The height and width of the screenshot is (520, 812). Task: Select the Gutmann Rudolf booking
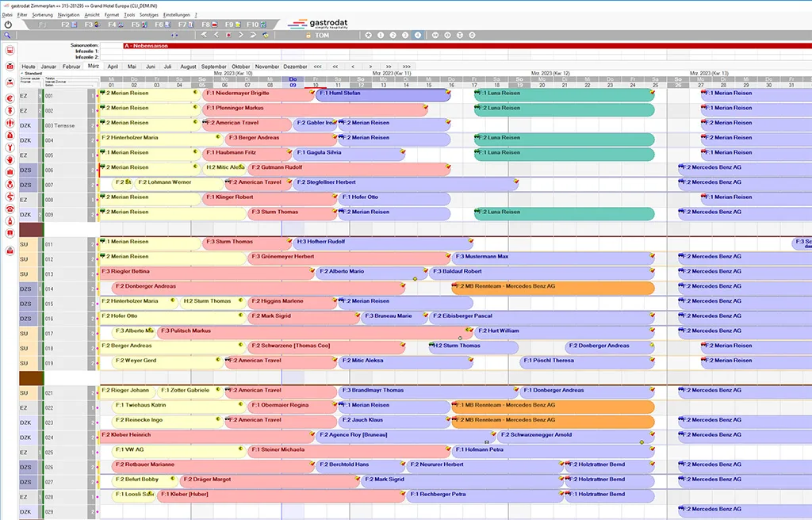pyautogui.click(x=349, y=168)
